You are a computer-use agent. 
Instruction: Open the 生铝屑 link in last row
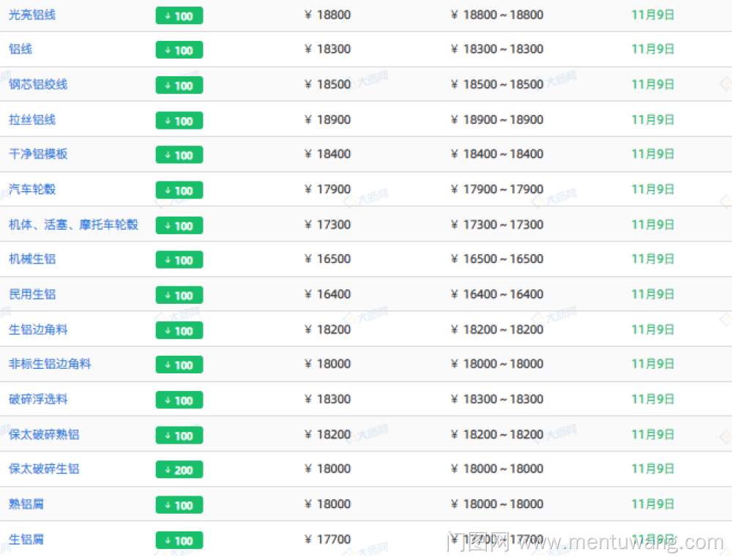26,539
